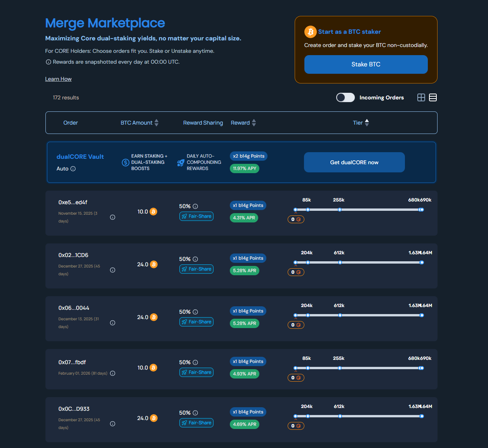
Task: Click info icon beside dualCORE Vault Auto
Action: 73,169
